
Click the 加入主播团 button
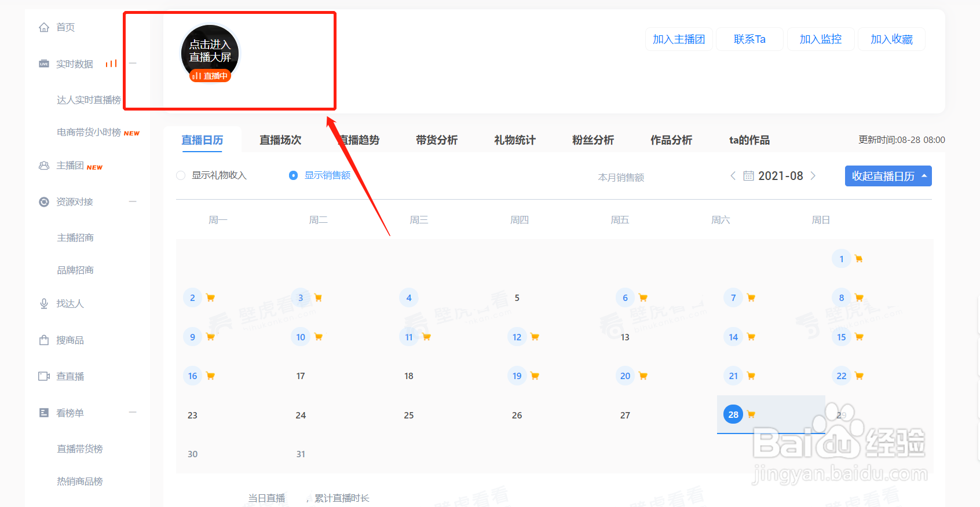679,39
